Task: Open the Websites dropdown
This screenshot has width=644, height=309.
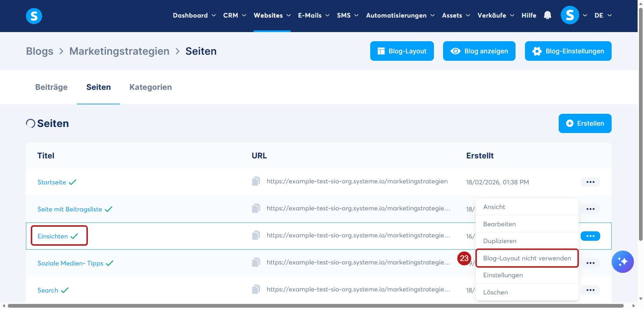Action: [x=272, y=16]
